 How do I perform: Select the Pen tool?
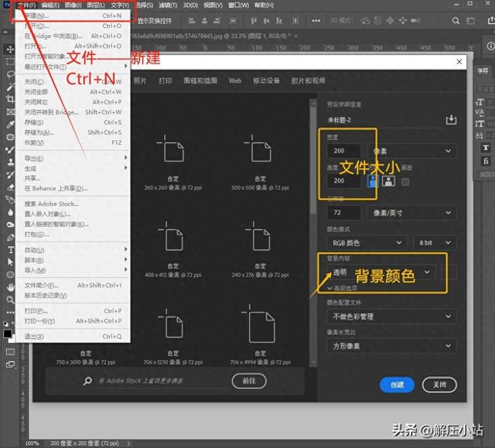tap(10, 237)
